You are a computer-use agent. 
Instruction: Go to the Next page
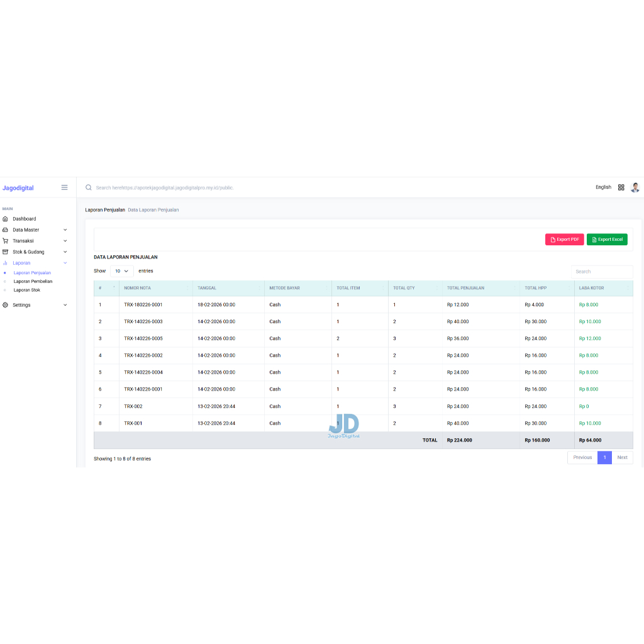[622, 458]
